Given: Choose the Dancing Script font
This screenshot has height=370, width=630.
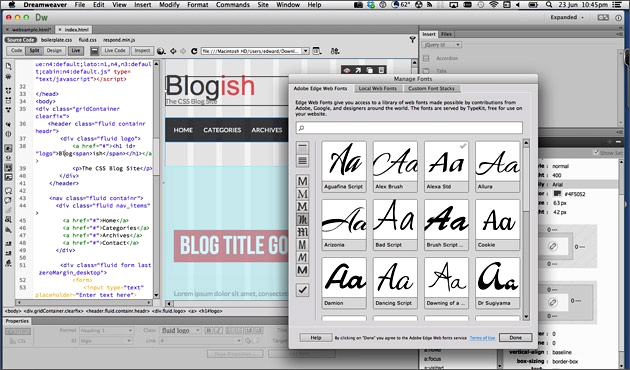Looking at the screenshot, I should coord(395,283).
